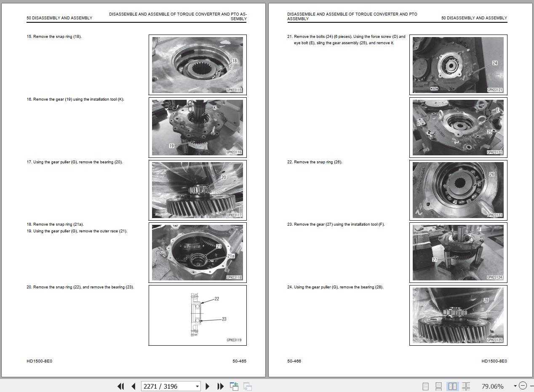534x392 pixels.
Task: Click the outer race photo CPH23118
Action: coord(198,253)
